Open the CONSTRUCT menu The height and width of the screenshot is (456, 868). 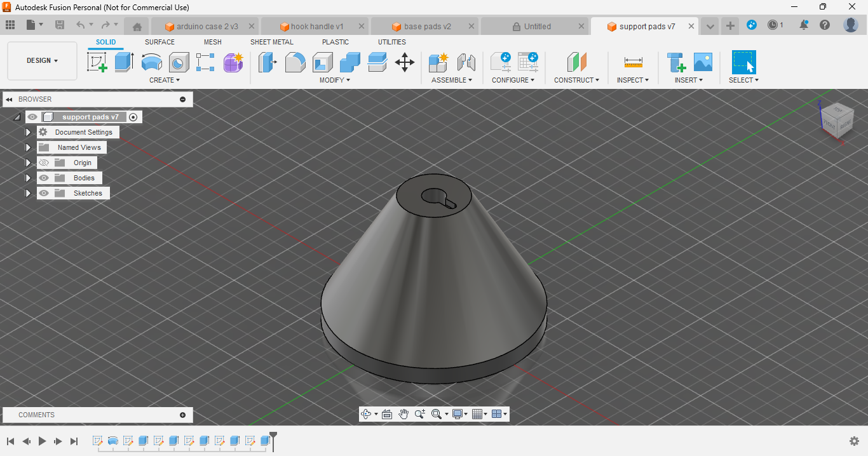576,80
